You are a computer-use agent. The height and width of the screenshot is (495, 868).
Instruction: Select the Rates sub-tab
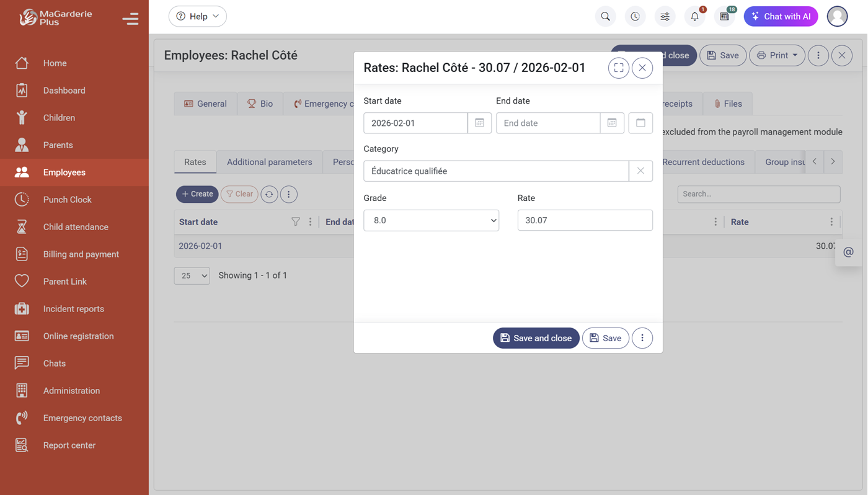195,162
